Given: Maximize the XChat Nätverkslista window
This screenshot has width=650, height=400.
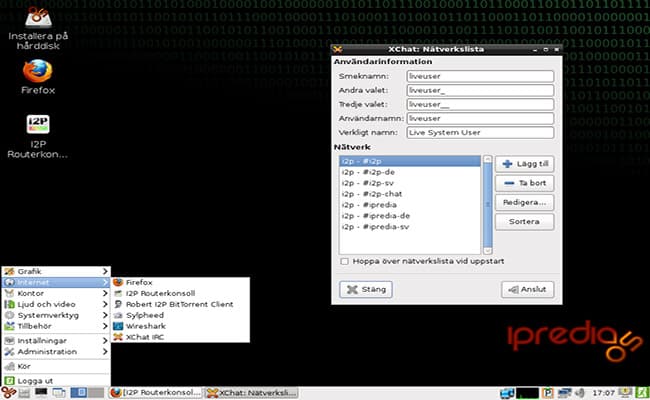Looking at the screenshot, I should click(546, 49).
